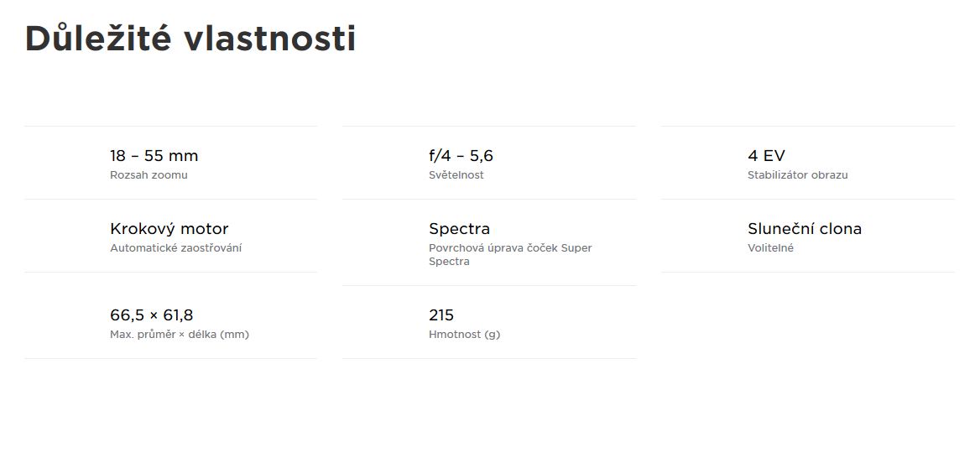Image resolution: width=980 pixels, height=468 pixels.
Task: Click small 'Spectra' on description's second line
Action: [x=449, y=262]
